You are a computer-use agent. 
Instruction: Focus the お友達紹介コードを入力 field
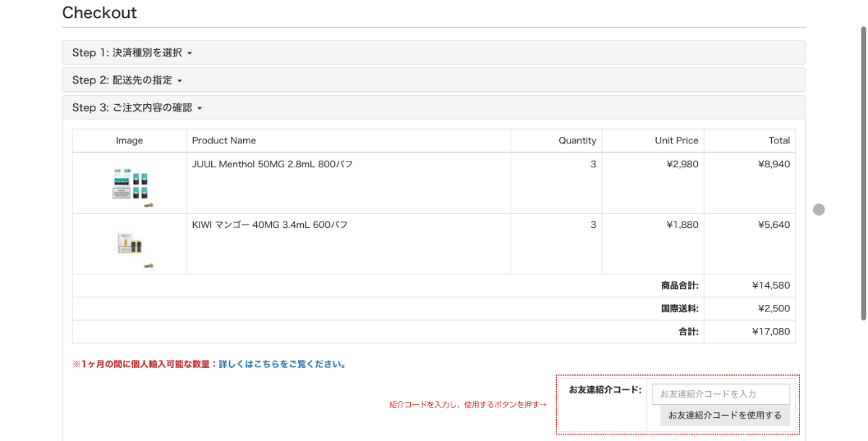point(720,394)
